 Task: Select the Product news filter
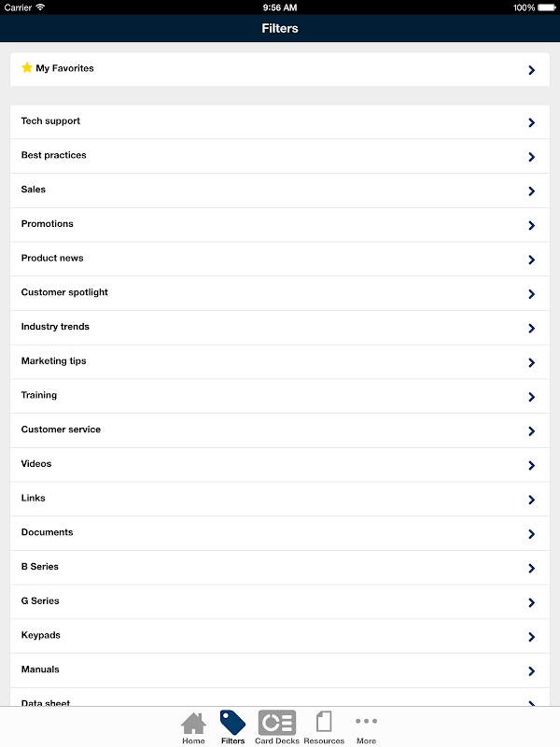[280, 260]
